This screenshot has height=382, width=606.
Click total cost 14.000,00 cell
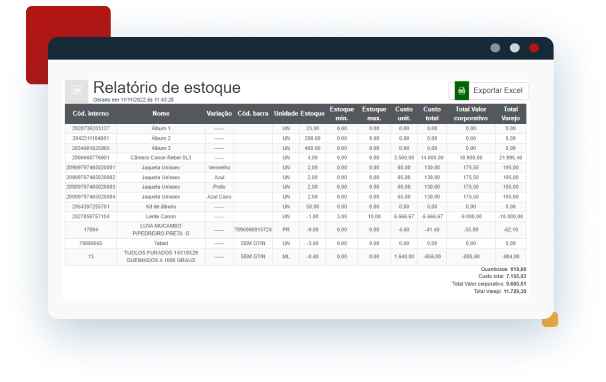click(432, 158)
